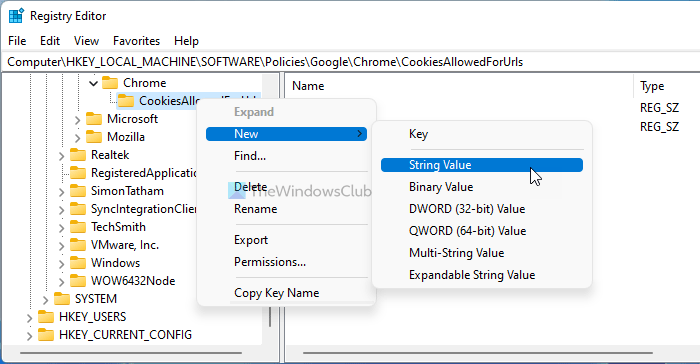Choose Export from the context menu
700x364 pixels.
click(286, 240)
